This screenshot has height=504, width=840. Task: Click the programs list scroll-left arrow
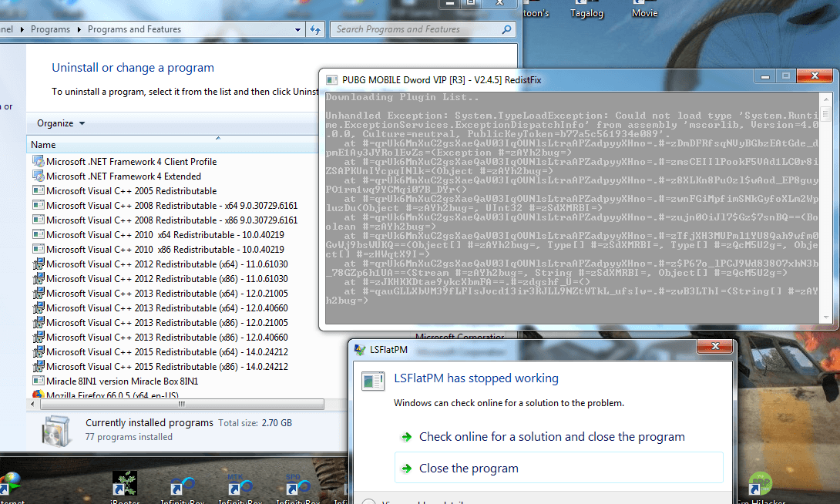[33, 405]
